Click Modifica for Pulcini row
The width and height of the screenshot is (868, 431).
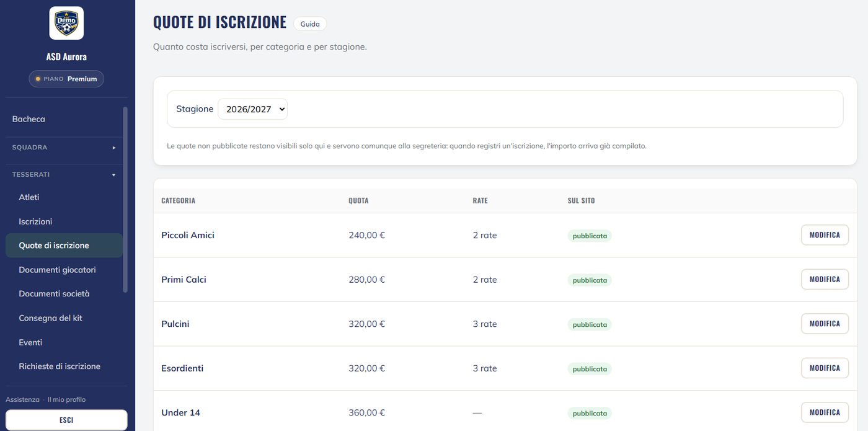[825, 324]
